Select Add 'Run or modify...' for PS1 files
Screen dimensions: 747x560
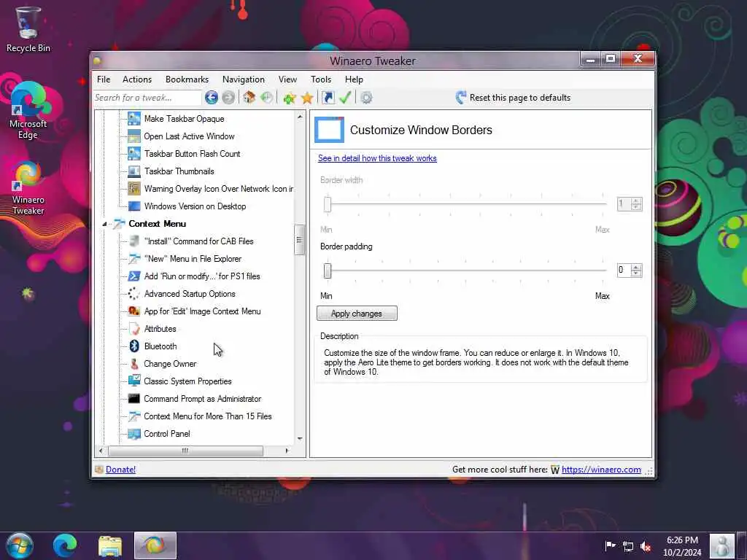202,276
